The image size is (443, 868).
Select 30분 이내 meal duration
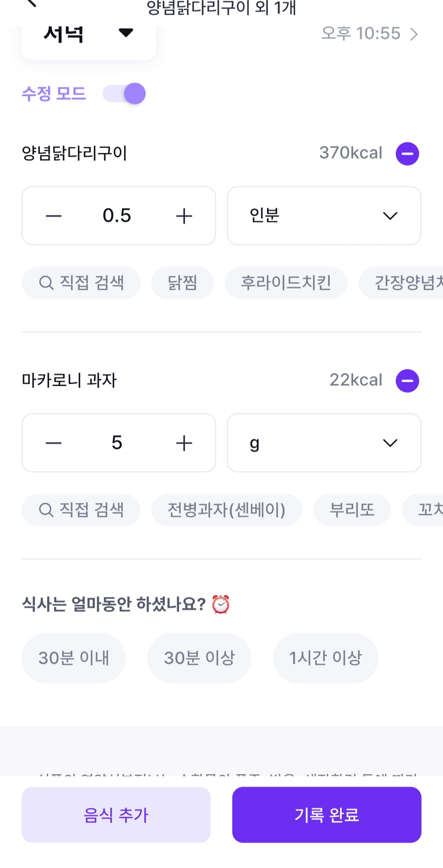point(73,658)
